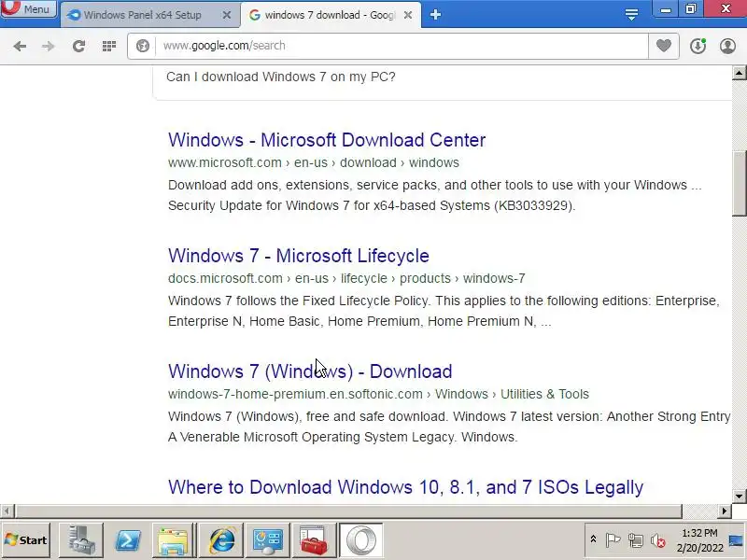Click www.microsoft.com download windows breadcrumb
The height and width of the screenshot is (560, 747).
314,162
